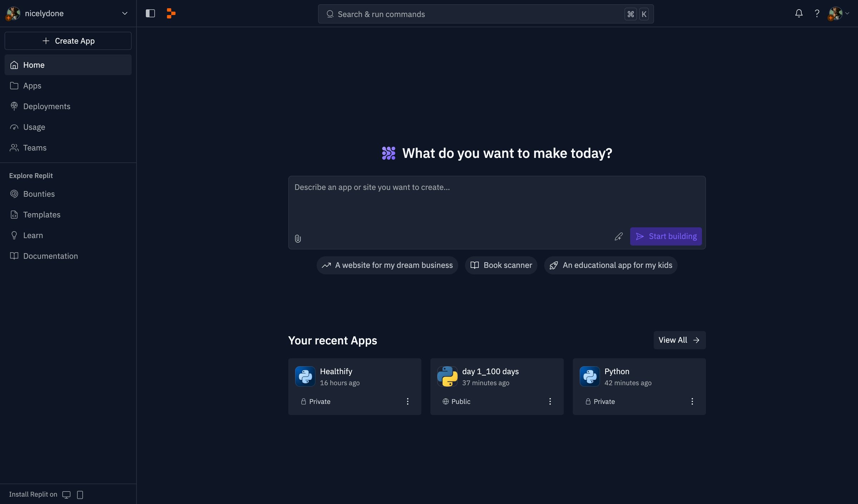
Task: Open the Templates link
Action: (x=68, y=214)
